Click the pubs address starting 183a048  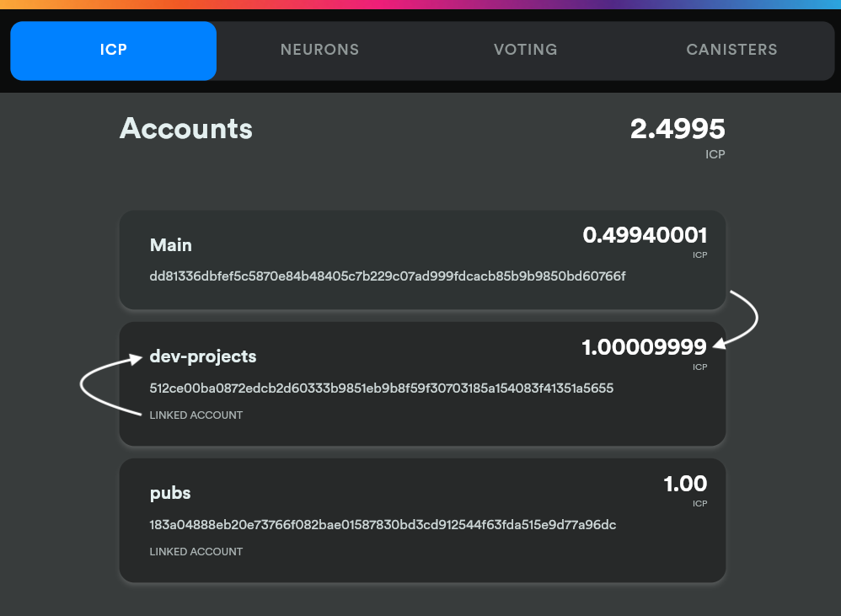tap(383, 525)
